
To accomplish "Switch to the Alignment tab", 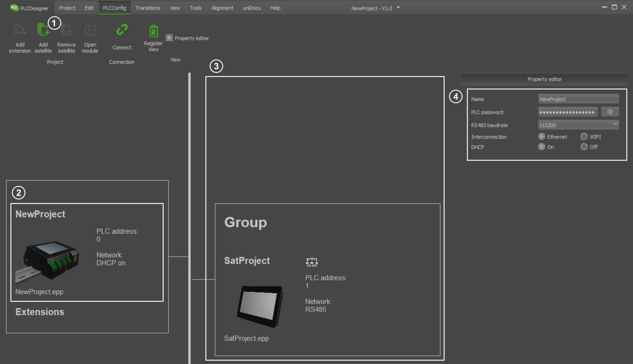I will coord(222,8).
